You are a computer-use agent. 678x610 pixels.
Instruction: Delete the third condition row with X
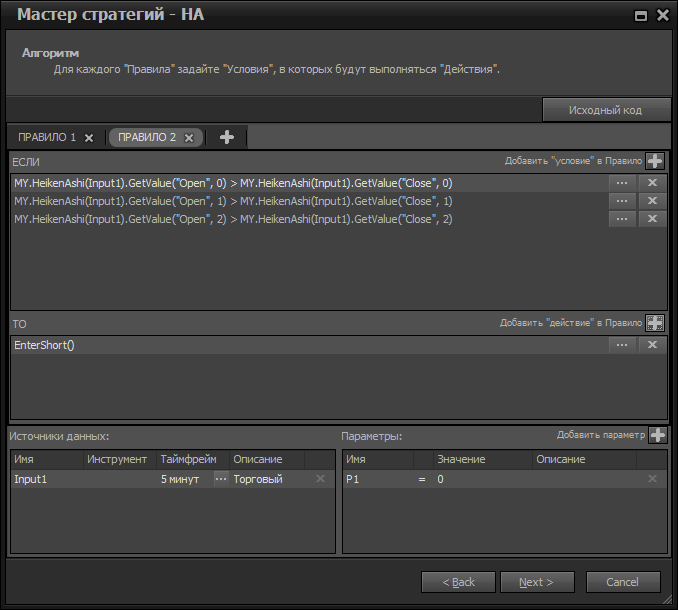(652, 219)
